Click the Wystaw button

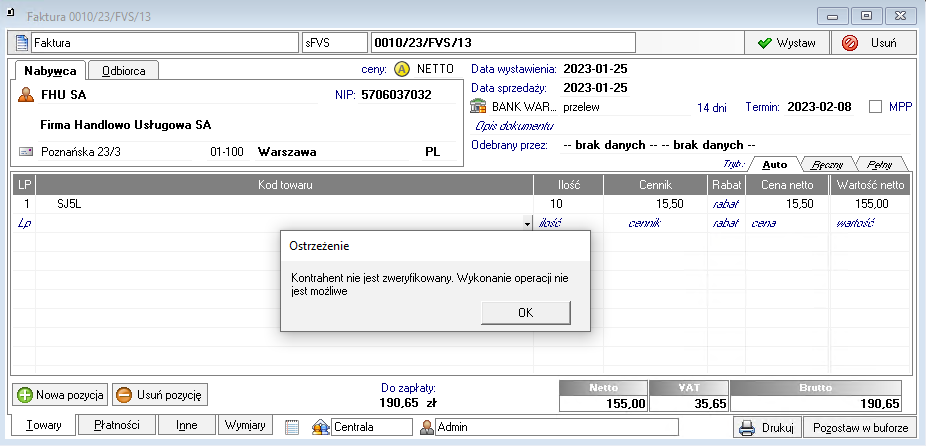(787, 43)
